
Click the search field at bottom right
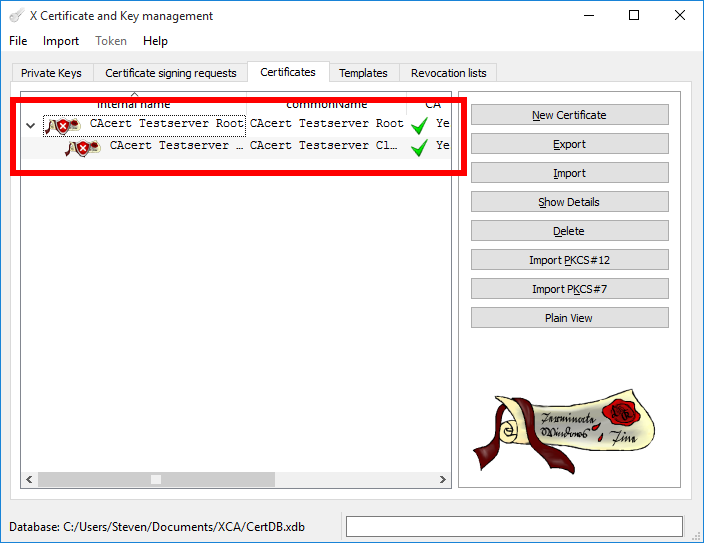click(x=514, y=527)
